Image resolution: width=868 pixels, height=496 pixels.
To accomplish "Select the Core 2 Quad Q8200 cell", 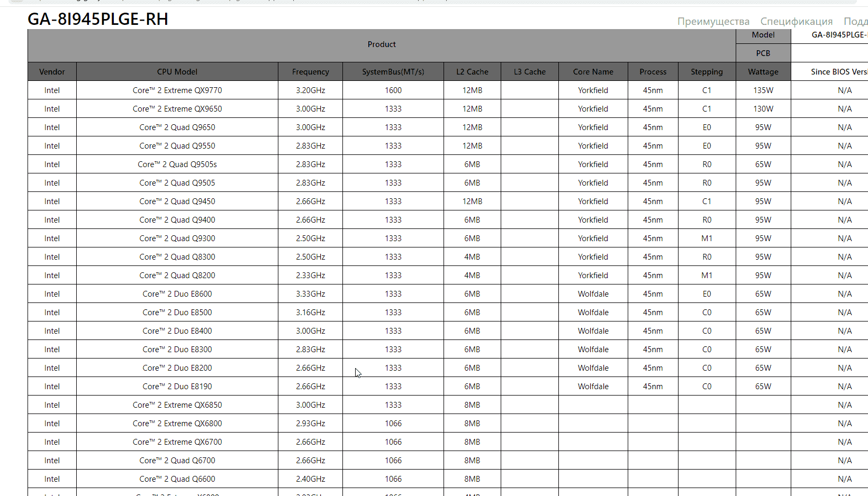I will point(177,275).
